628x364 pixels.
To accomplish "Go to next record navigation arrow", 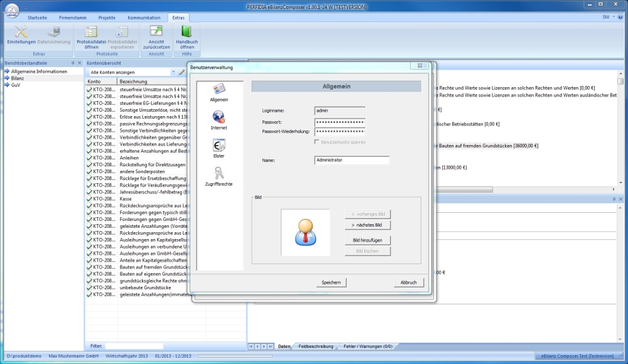I will coord(264,346).
